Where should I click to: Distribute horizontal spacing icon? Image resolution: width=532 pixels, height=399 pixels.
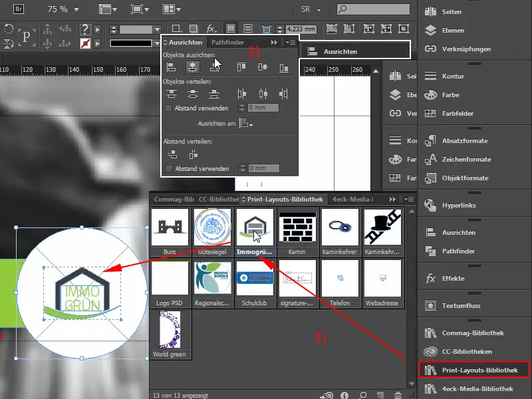[194, 155]
